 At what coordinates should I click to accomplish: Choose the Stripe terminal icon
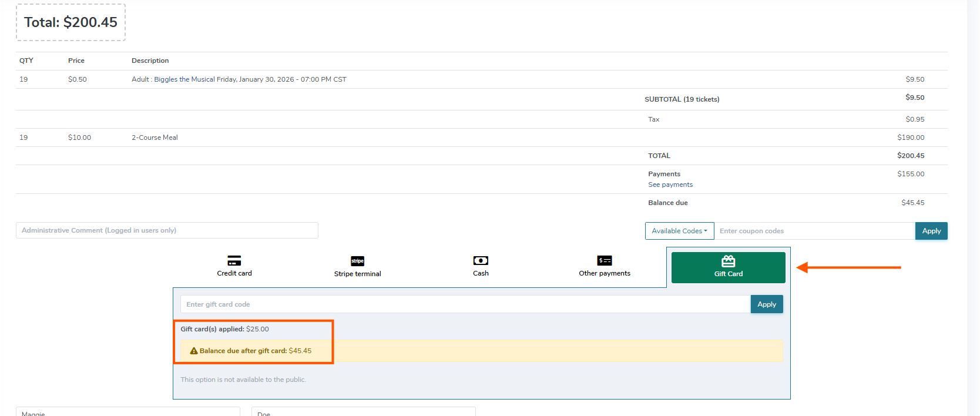357,261
